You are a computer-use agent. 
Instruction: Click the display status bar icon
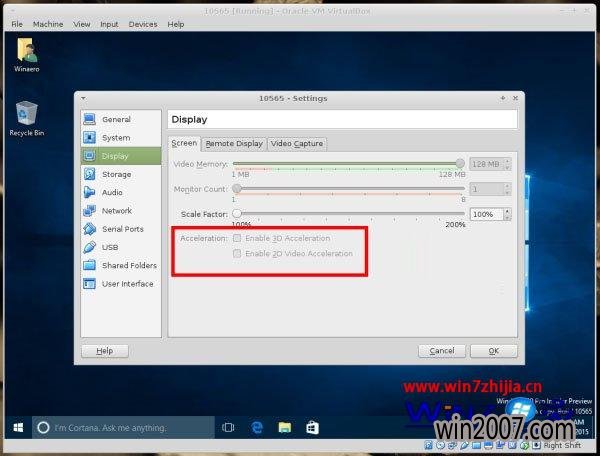pyautogui.click(x=488, y=445)
